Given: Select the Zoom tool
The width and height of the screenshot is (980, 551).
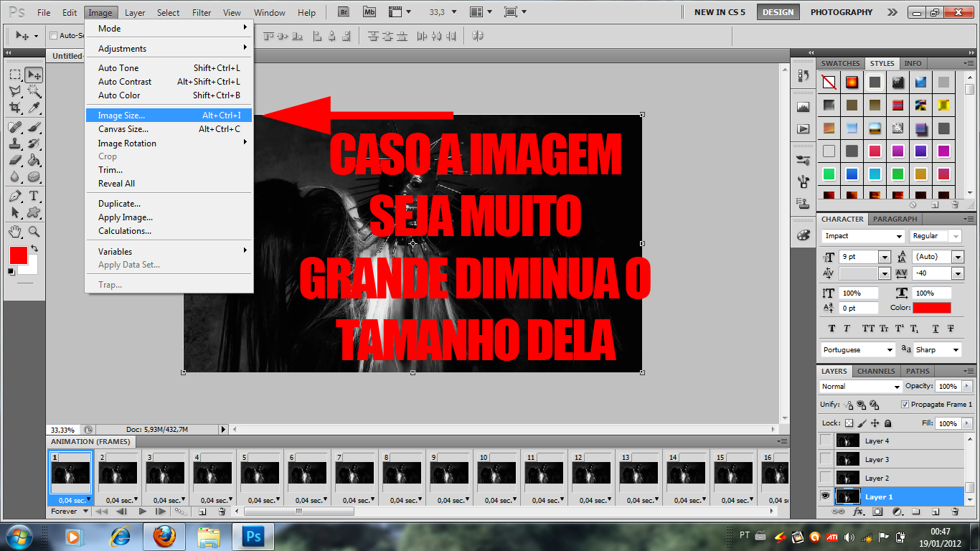Looking at the screenshot, I should 34,232.
